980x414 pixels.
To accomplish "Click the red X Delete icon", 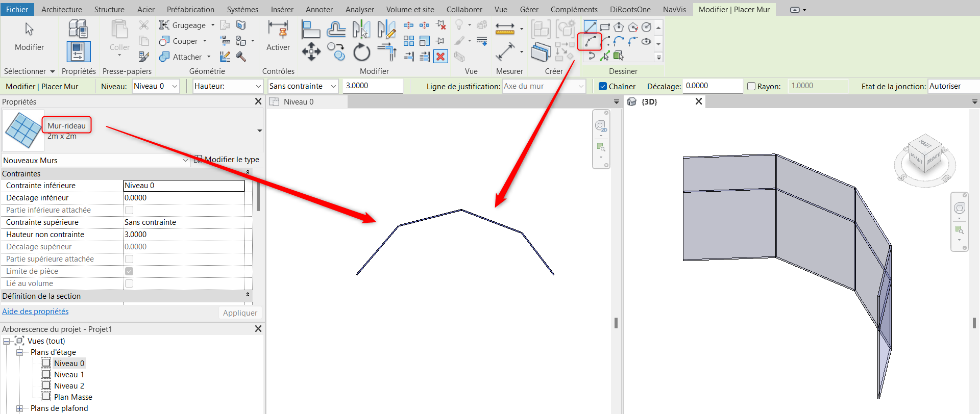I will (x=440, y=56).
